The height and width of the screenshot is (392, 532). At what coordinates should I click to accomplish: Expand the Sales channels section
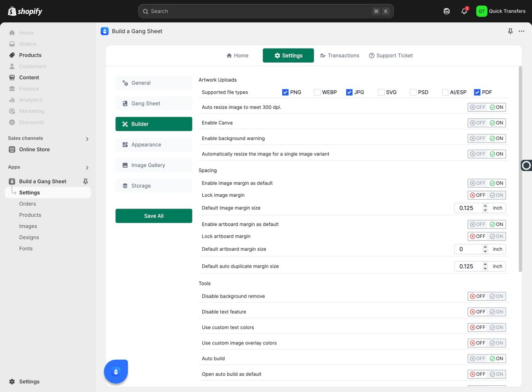[87, 139]
